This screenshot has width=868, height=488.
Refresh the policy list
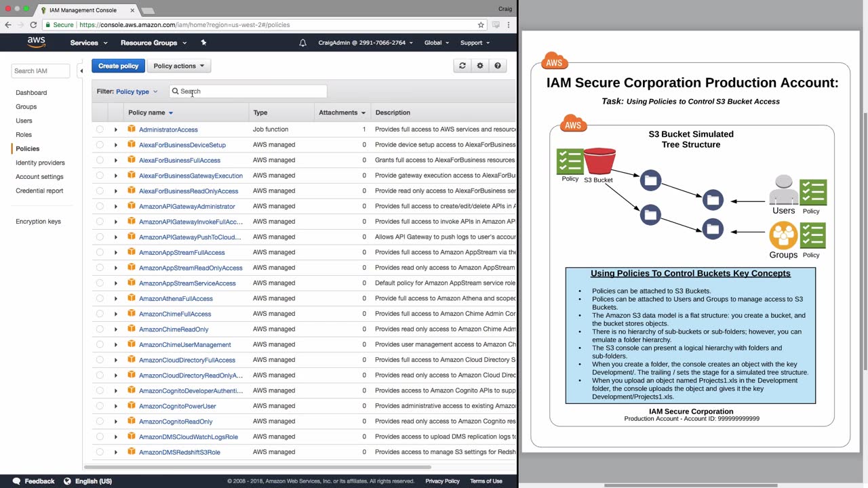(x=462, y=66)
